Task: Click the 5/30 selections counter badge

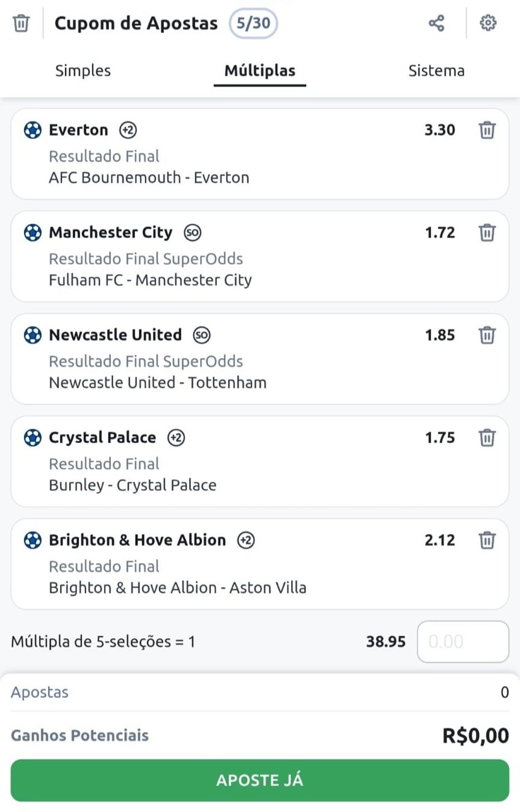Action: coord(253,23)
